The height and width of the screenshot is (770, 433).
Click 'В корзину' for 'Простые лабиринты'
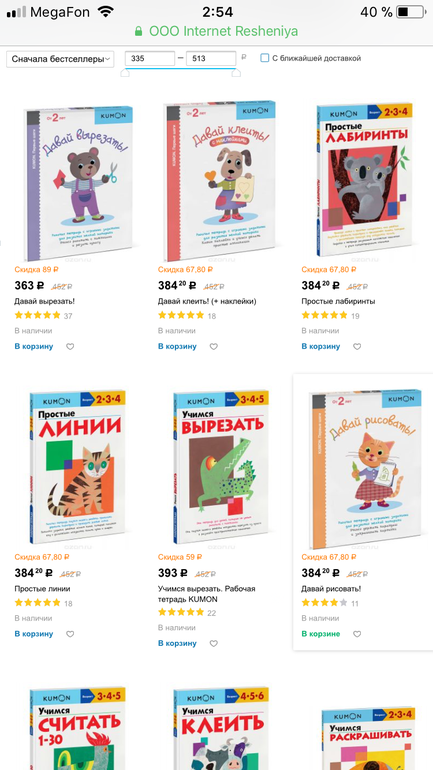(321, 347)
